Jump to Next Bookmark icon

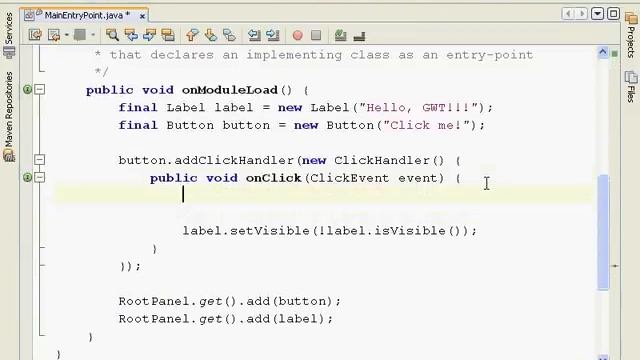coord(211,35)
